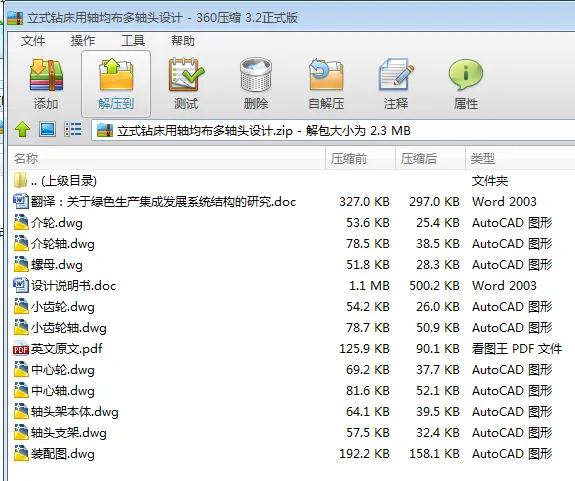Click the archive path address field

click(x=333, y=131)
